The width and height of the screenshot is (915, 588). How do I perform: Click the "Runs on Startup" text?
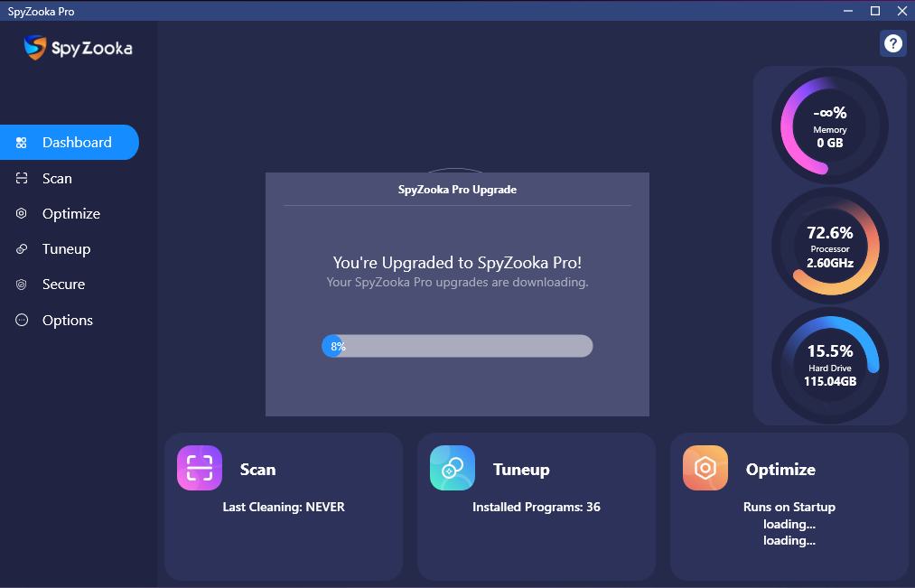coord(789,507)
